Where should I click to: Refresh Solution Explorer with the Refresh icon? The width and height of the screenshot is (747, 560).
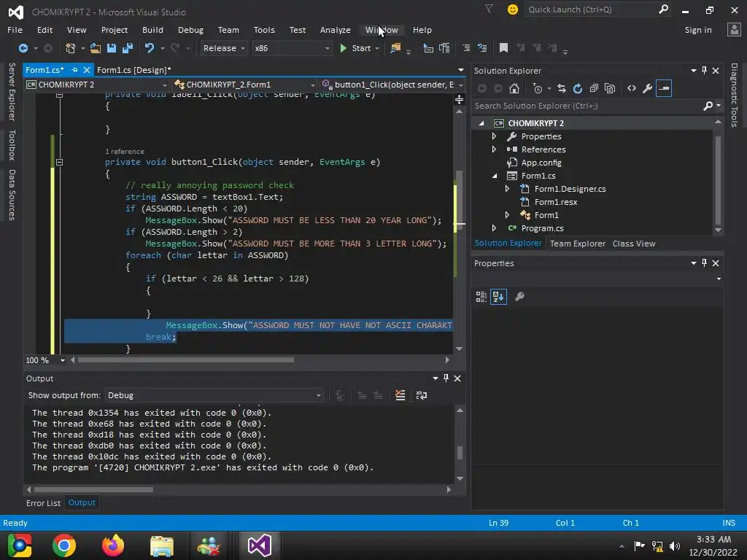[578, 88]
